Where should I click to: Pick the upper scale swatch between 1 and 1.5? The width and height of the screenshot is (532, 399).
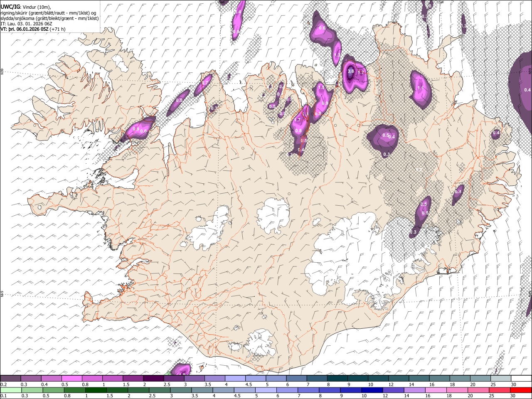(x=113, y=379)
